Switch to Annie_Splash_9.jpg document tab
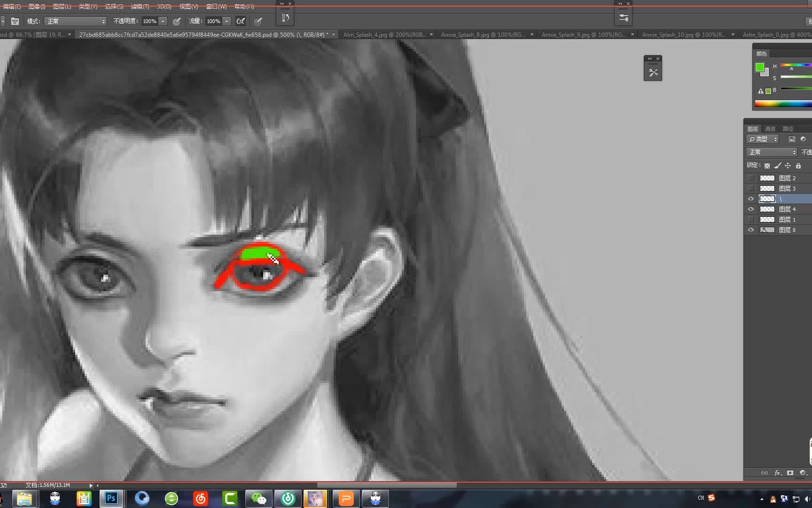812x508 pixels. 584,34
